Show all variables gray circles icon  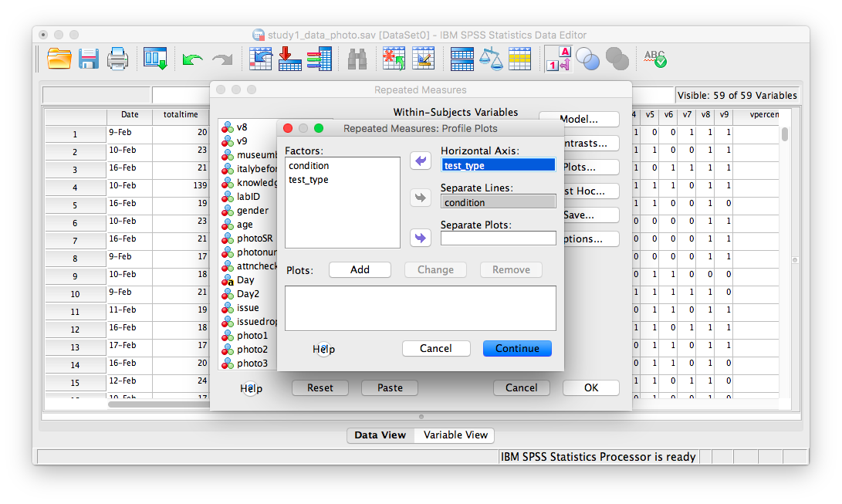point(617,59)
